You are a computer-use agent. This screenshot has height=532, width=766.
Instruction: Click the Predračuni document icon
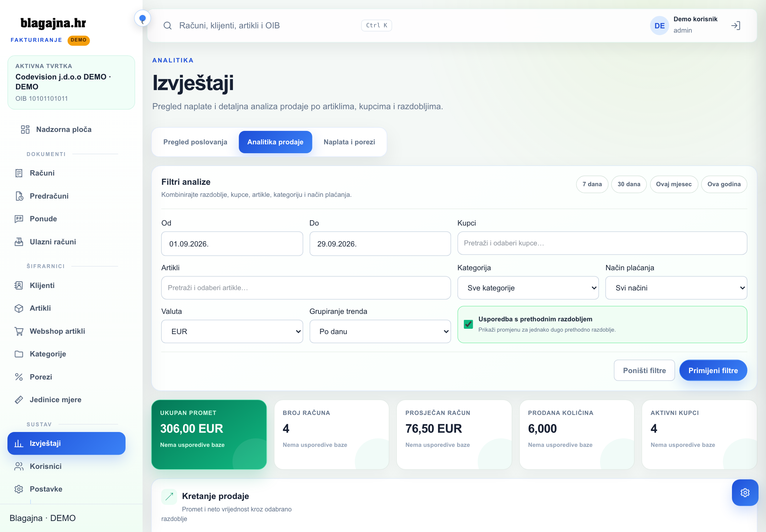[x=19, y=196]
